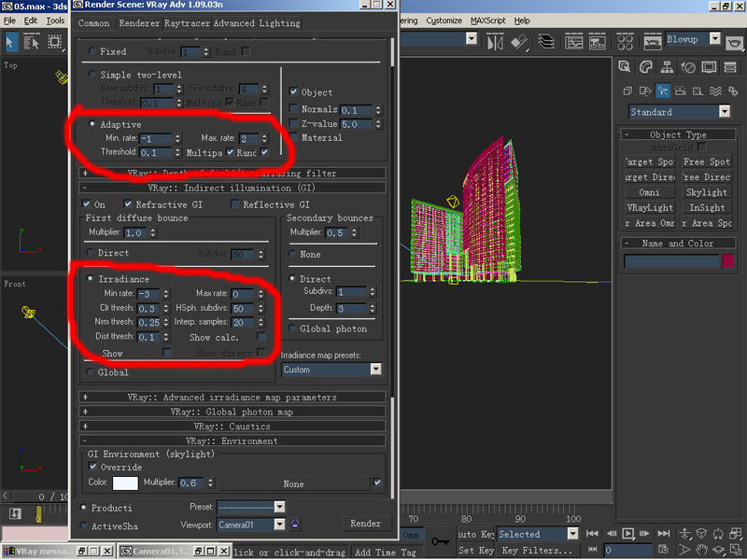Select Helpers category in Create panel
The height and width of the screenshot is (560, 747).
pos(698,91)
